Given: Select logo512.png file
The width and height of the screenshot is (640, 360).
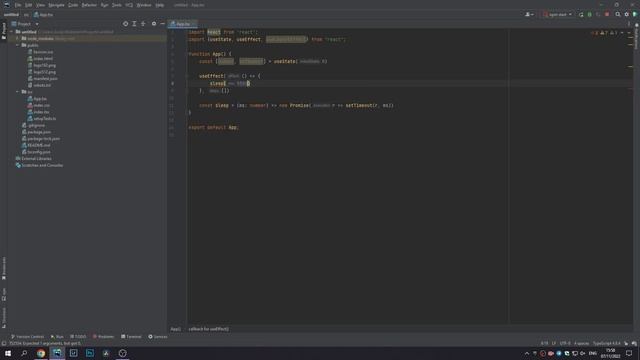Looking at the screenshot, I should pyautogui.click(x=44, y=72).
